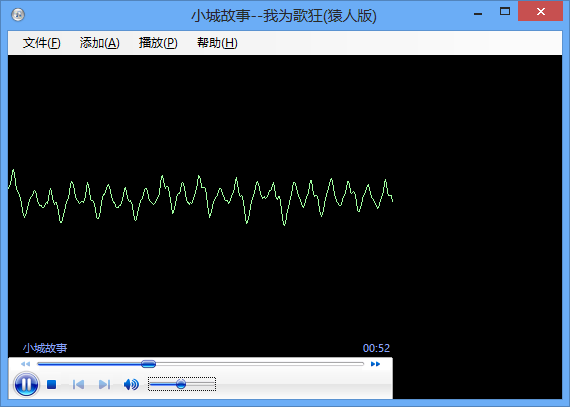This screenshot has height=407, width=570.
Task: Stop the song with the square stop icon
Action: click(52, 384)
